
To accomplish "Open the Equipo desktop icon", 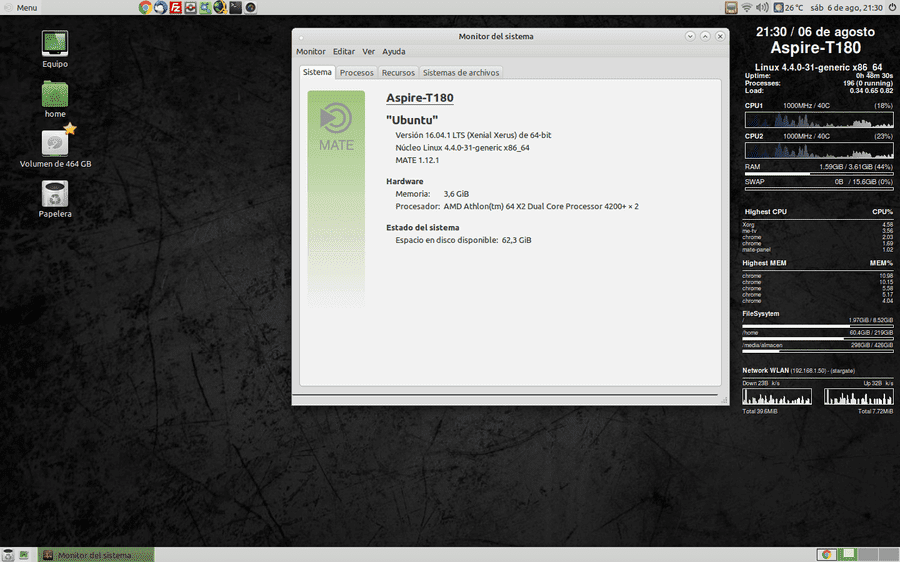I will pyautogui.click(x=55, y=44).
